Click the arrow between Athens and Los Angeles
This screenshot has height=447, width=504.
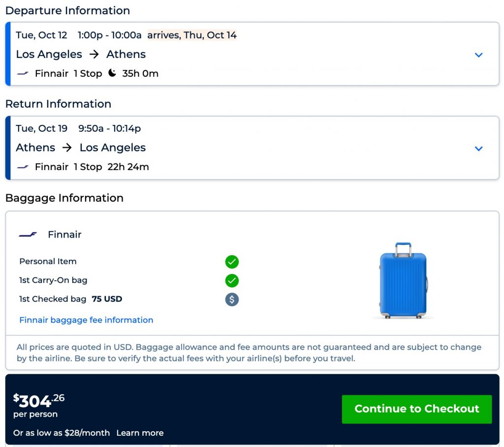pyautogui.click(x=67, y=148)
